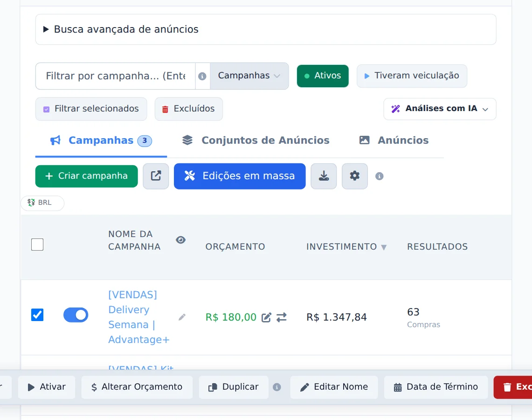Toggle the eye icon near Nome da Campanha

click(181, 240)
